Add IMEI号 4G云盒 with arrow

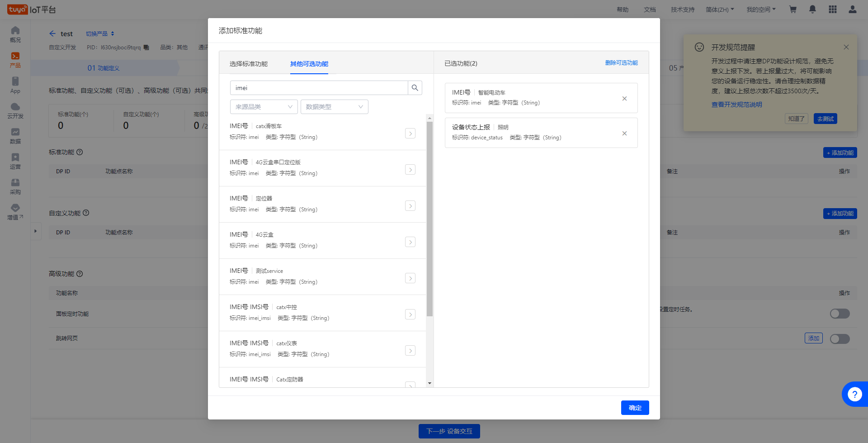[410, 242]
